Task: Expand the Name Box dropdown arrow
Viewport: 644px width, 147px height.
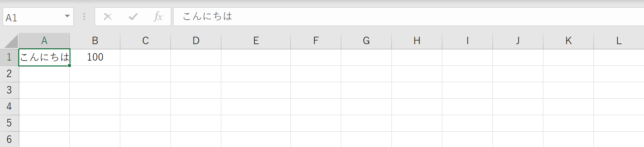Action: click(67, 16)
